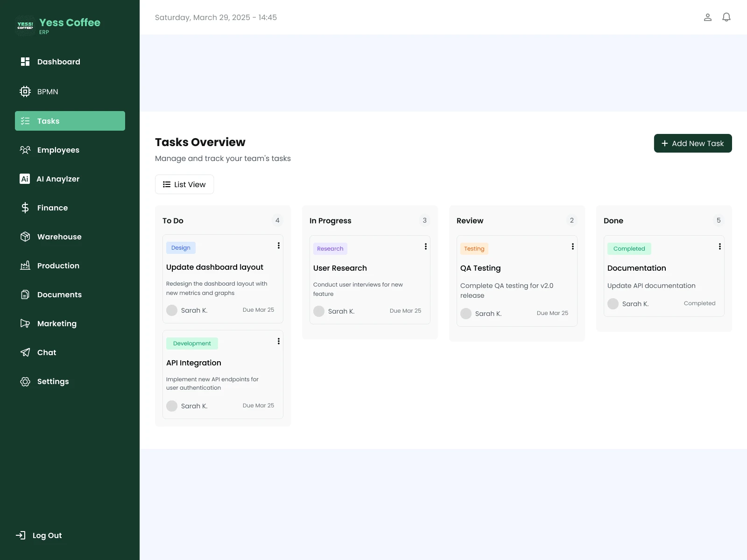Click the purple Research tag

click(x=330, y=249)
